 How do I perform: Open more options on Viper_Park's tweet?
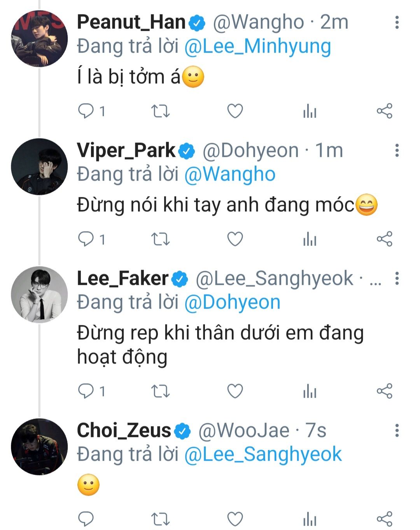pos(397,151)
